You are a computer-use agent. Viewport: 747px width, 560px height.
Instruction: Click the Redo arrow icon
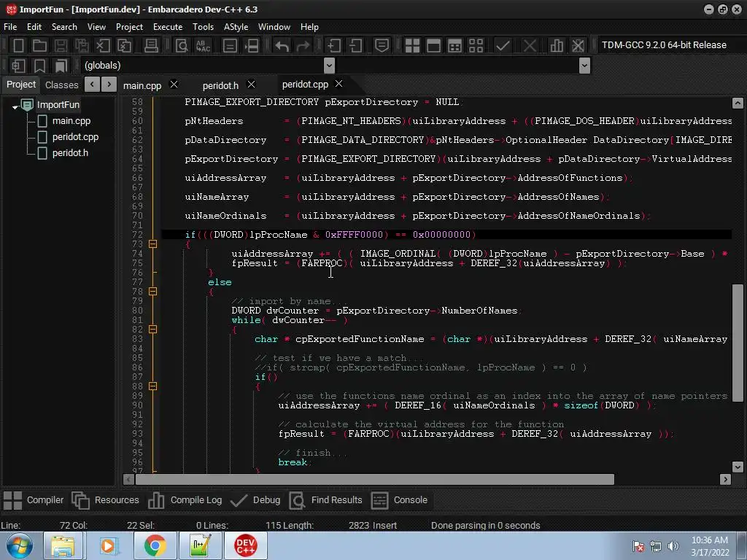(x=303, y=46)
